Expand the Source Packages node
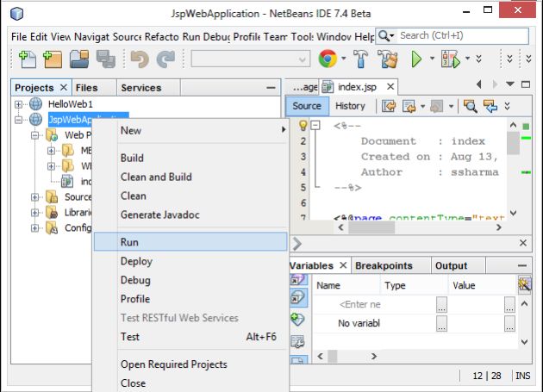Image resolution: width=543 pixels, height=392 pixels. click(35, 197)
